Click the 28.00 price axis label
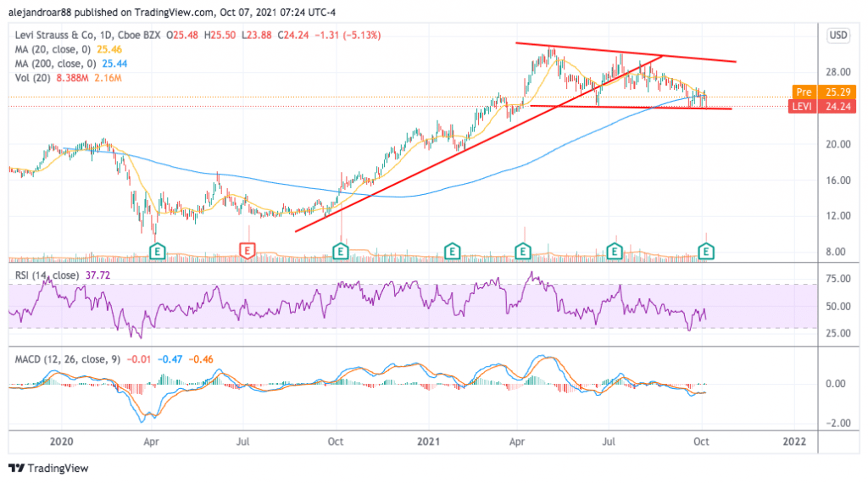The width and height of the screenshot is (868, 483). (838, 72)
